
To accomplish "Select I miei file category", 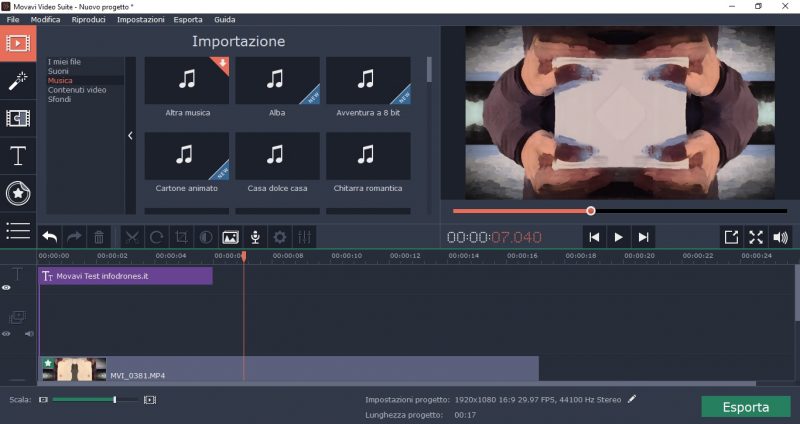I will [64, 62].
